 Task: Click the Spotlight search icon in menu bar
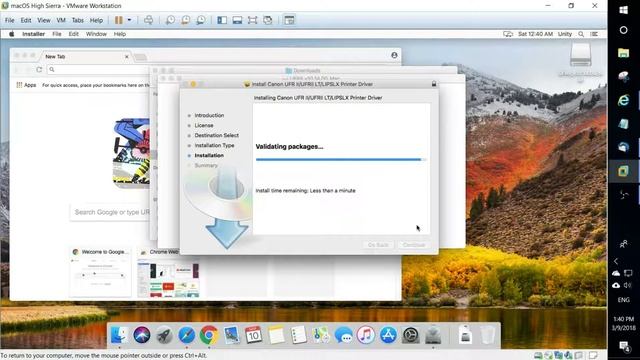tap(581, 34)
